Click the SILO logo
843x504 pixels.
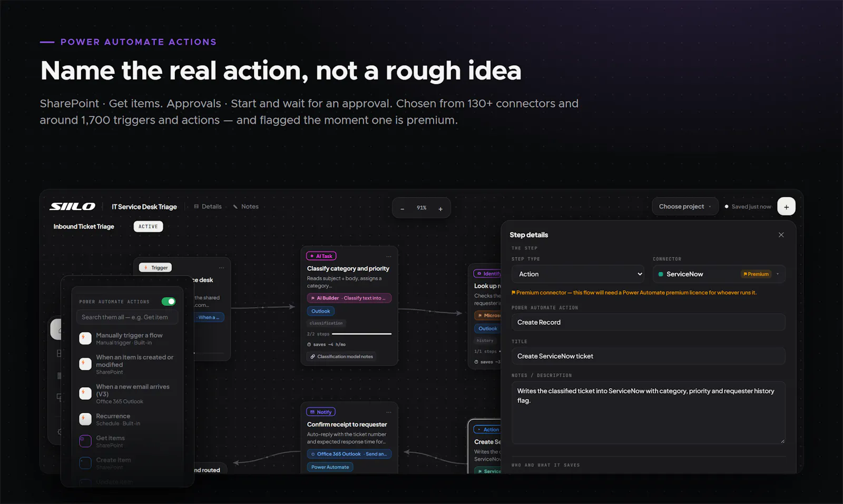point(73,206)
